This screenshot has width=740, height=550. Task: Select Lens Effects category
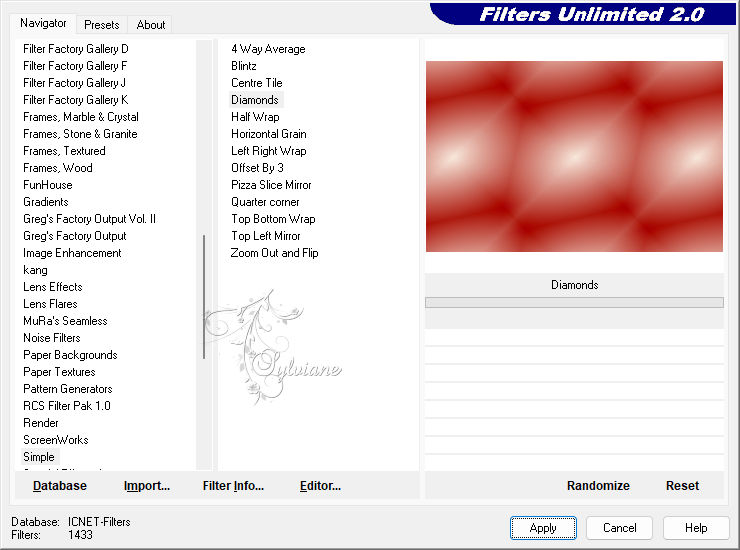click(x=53, y=287)
